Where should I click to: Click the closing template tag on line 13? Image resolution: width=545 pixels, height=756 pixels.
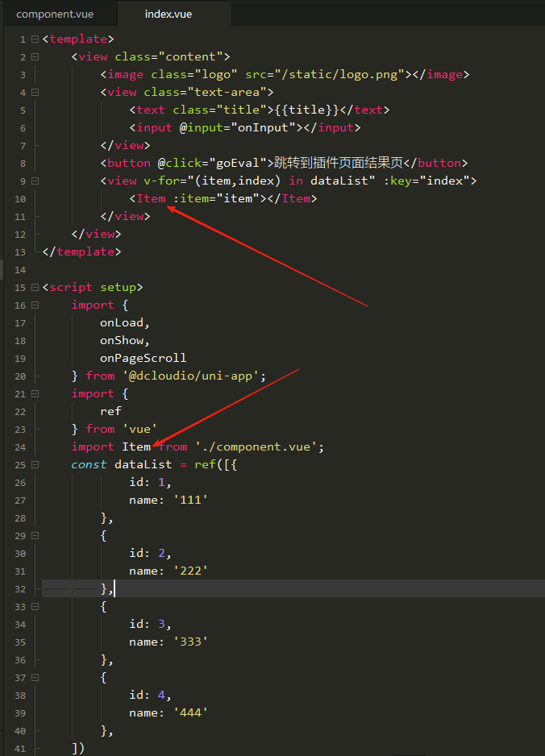tap(81, 251)
